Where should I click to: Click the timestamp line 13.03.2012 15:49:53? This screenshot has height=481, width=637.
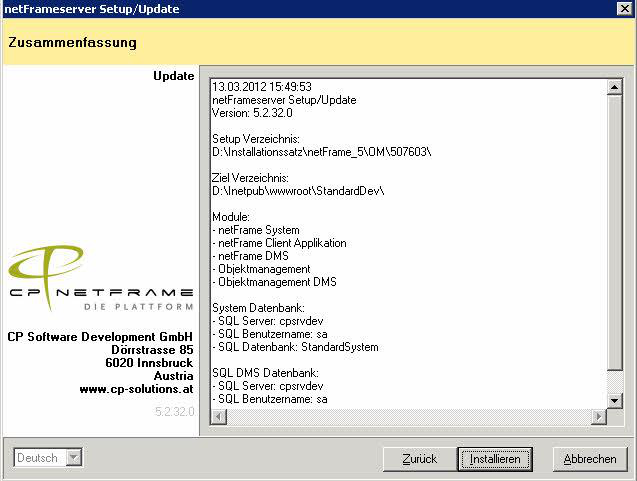(262, 87)
